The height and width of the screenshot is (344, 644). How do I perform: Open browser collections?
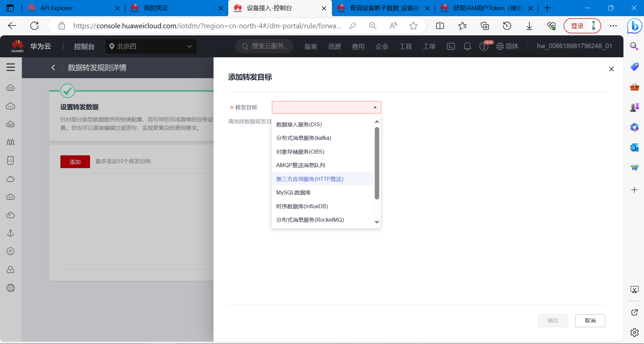[485, 26]
